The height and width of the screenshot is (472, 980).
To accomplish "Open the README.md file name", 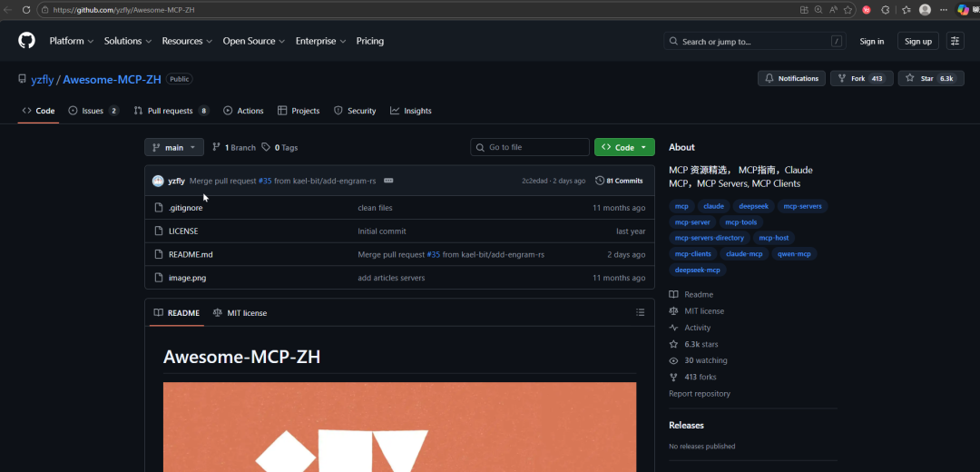I will [x=191, y=254].
